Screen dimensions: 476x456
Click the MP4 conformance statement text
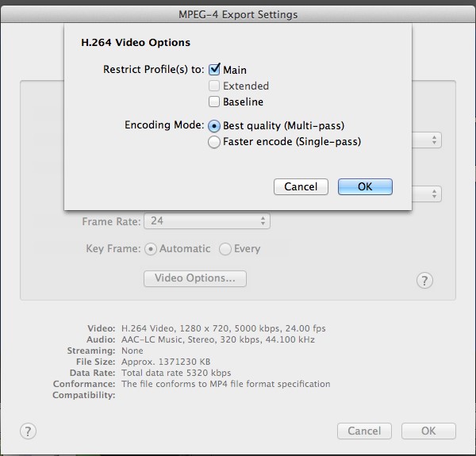[225, 384]
